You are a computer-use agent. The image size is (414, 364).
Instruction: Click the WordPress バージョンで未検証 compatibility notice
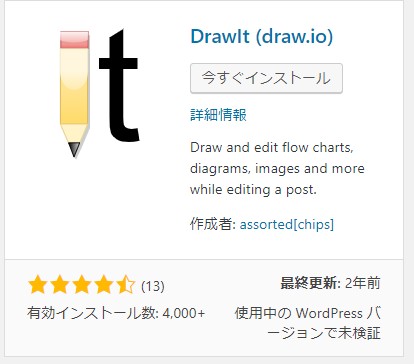[x=308, y=323]
